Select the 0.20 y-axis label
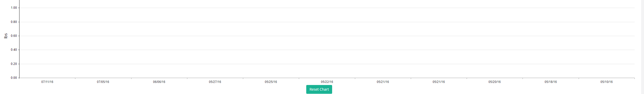Screen dimensions: 644x94 click(14, 64)
